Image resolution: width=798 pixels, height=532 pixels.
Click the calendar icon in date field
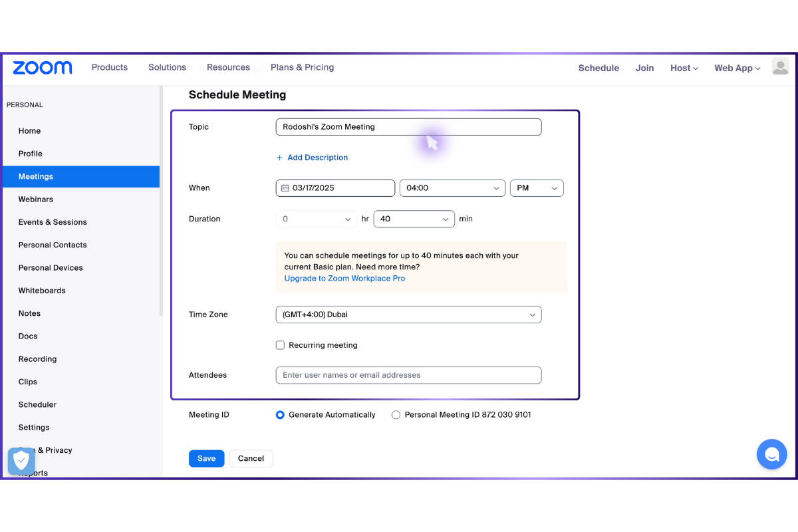pyautogui.click(x=285, y=188)
